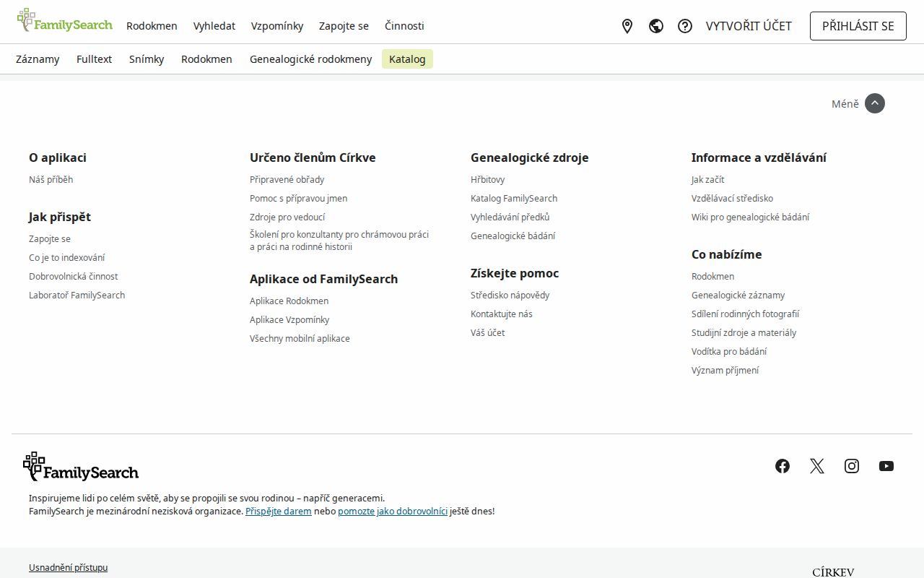Screen dimensions: 924x578
Task: Open the X social icon
Action: pyautogui.click(x=817, y=466)
